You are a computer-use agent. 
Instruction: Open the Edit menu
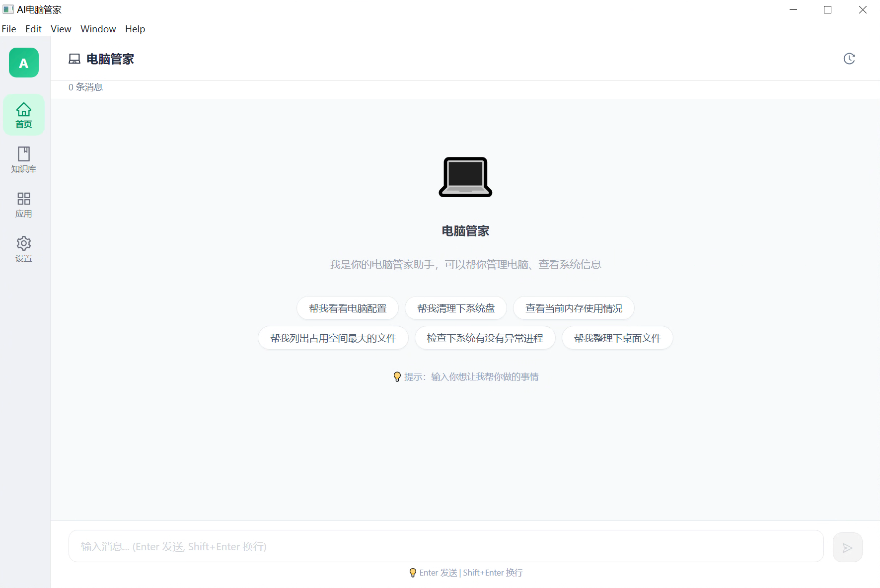(33, 29)
